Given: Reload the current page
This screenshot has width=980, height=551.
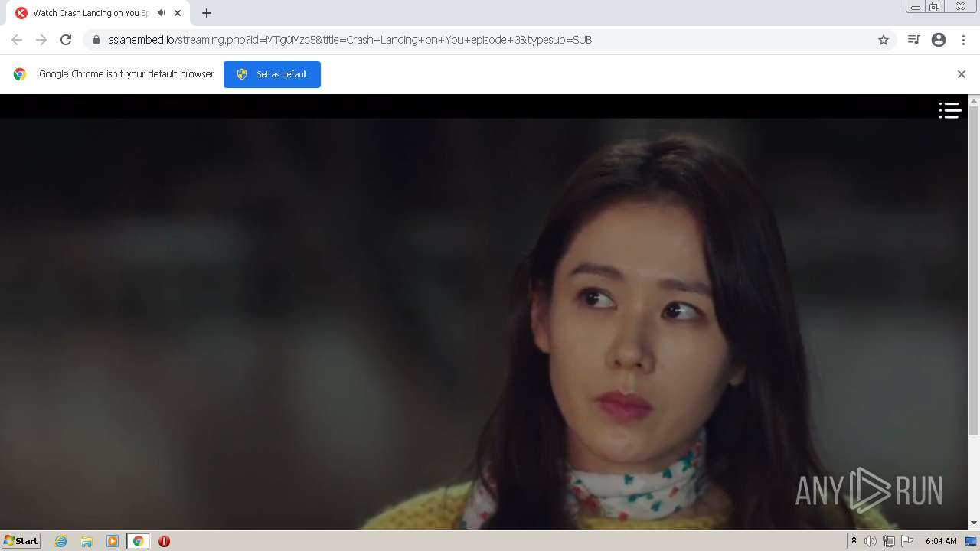Looking at the screenshot, I should 66,40.
